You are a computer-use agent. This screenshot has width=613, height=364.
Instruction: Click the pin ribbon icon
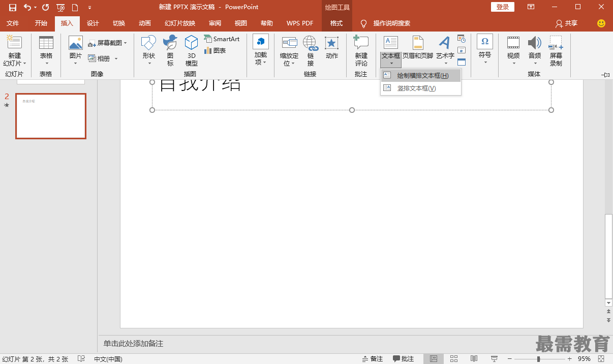coord(605,75)
